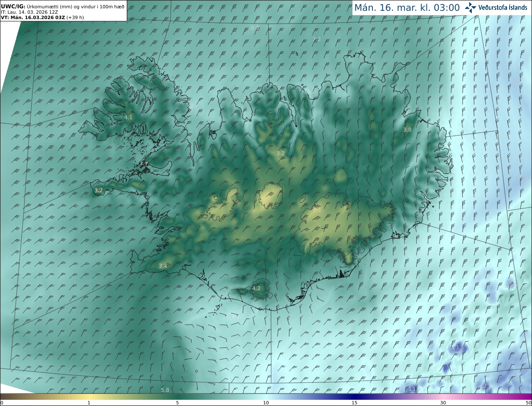The height and width of the screenshot is (406, 532).
Task: Click the 4.2 value on the map
Action: click(256, 288)
